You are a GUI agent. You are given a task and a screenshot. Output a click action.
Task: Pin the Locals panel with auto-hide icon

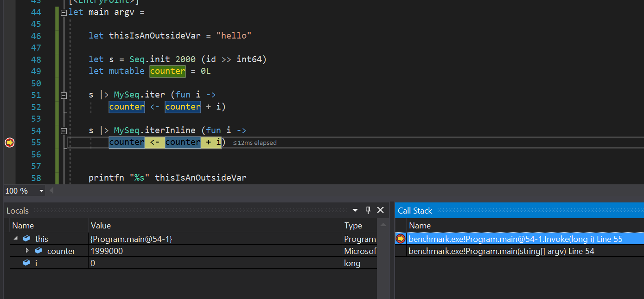pyautogui.click(x=368, y=210)
